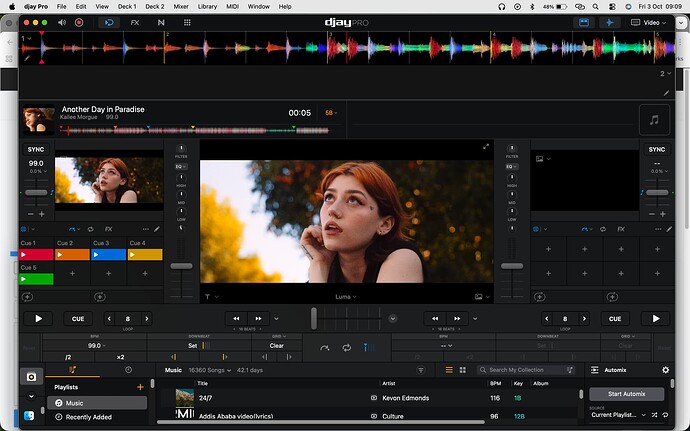Trigger the red Cue 1 pad

click(37, 255)
